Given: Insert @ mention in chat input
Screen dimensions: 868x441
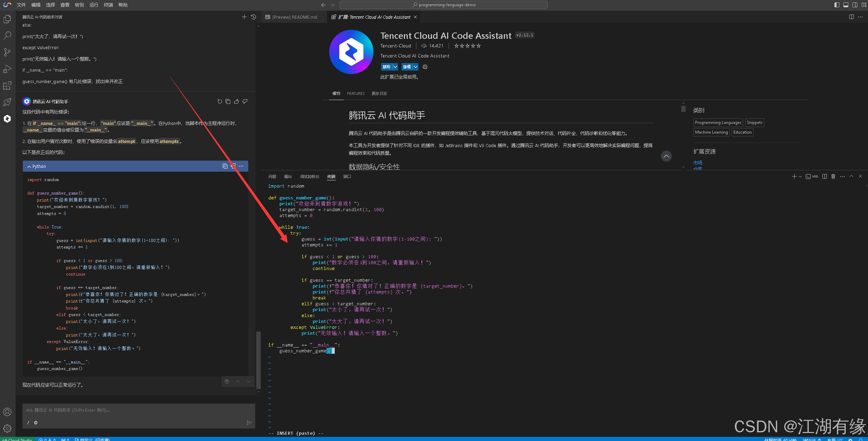Looking at the screenshot, I should click(36, 423).
